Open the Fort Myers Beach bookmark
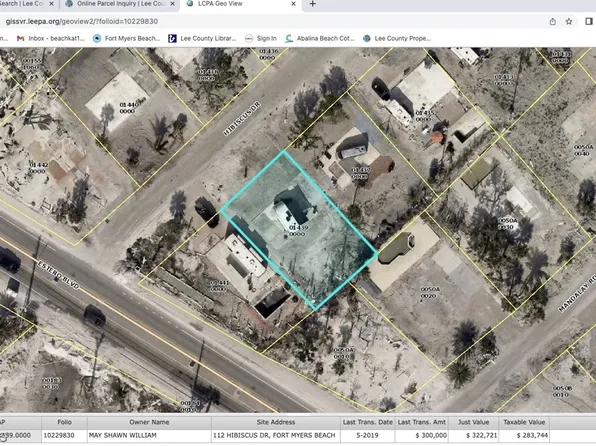This screenshot has height=446, width=596. pyautogui.click(x=127, y=38)
